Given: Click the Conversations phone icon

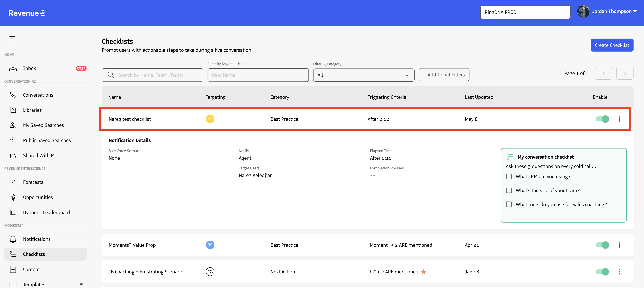Looking at the screenshot, I should [x=13, y=95].
